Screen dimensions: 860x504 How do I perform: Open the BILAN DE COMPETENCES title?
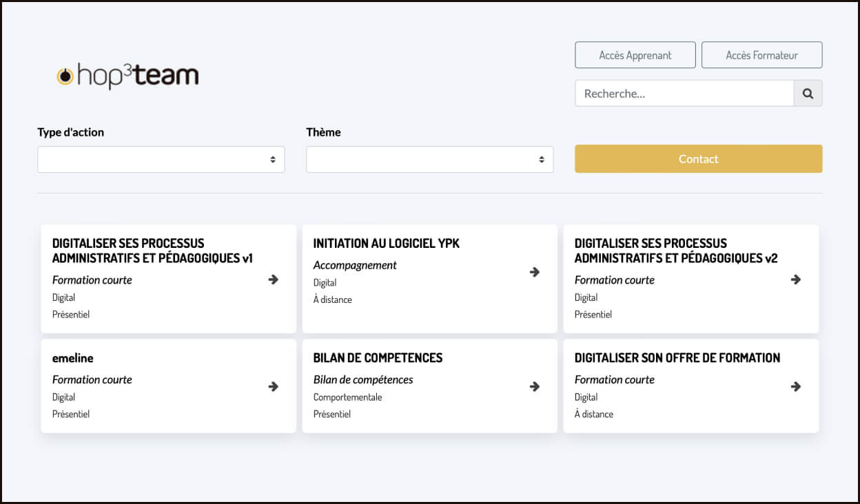tap(378, 358)
